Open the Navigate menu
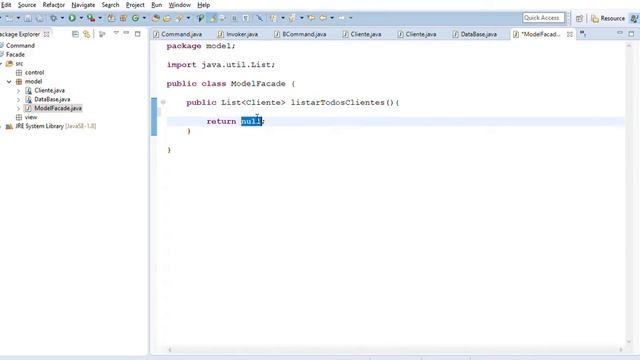The image size is (640, 360). coord(83,5)
